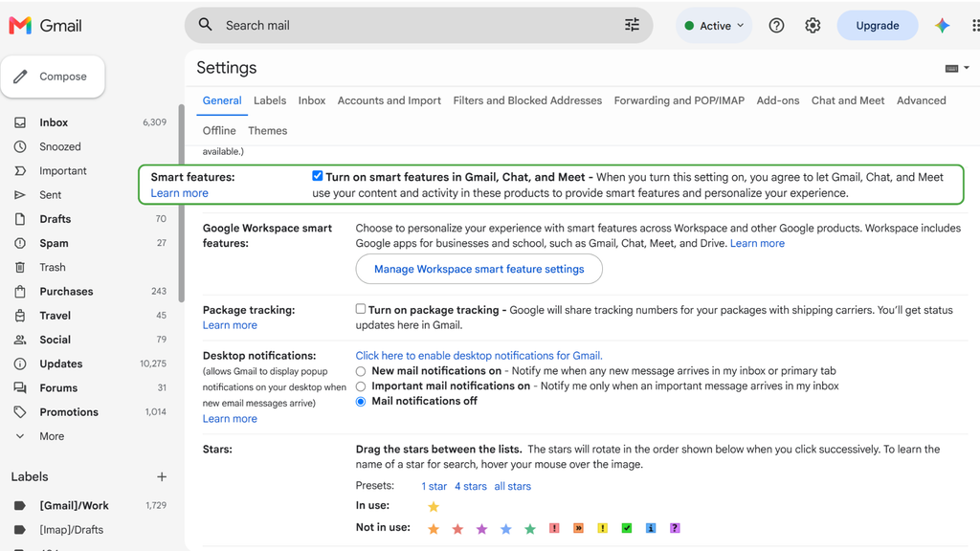This screenshot has width=980, height=551.
Task: Uncheck the smart features checkbox
Action: tap(318, 176)
